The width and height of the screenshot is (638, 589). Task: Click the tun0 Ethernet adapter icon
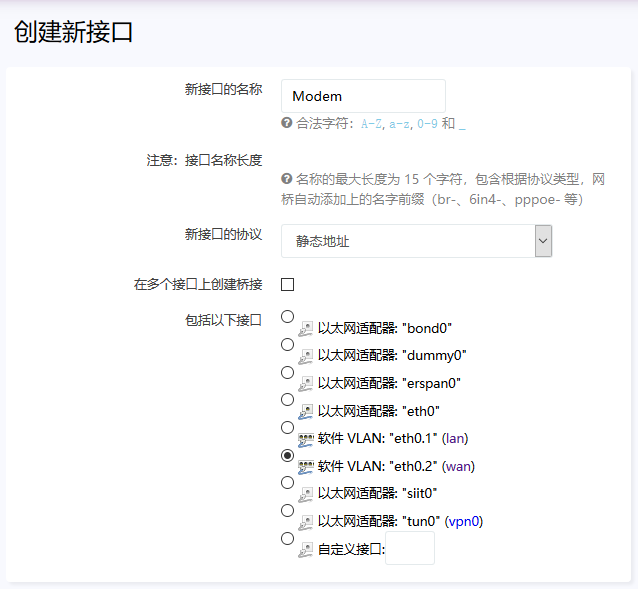[x=306, y=522]
